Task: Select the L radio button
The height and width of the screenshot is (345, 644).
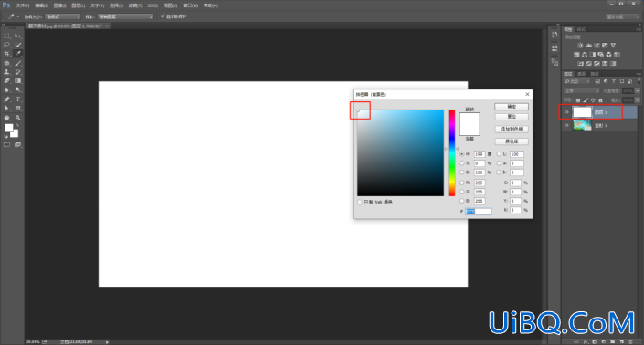Action: (499, 154)
